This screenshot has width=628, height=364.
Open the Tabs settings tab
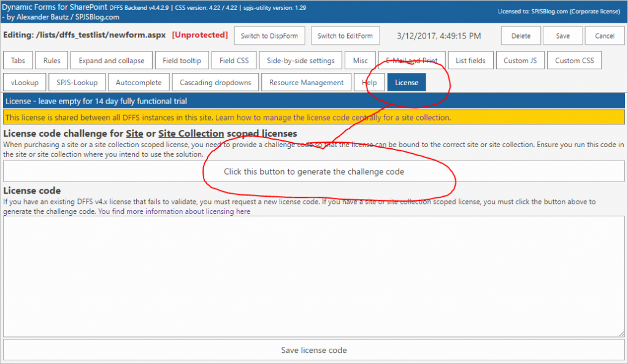click(18, 61)
